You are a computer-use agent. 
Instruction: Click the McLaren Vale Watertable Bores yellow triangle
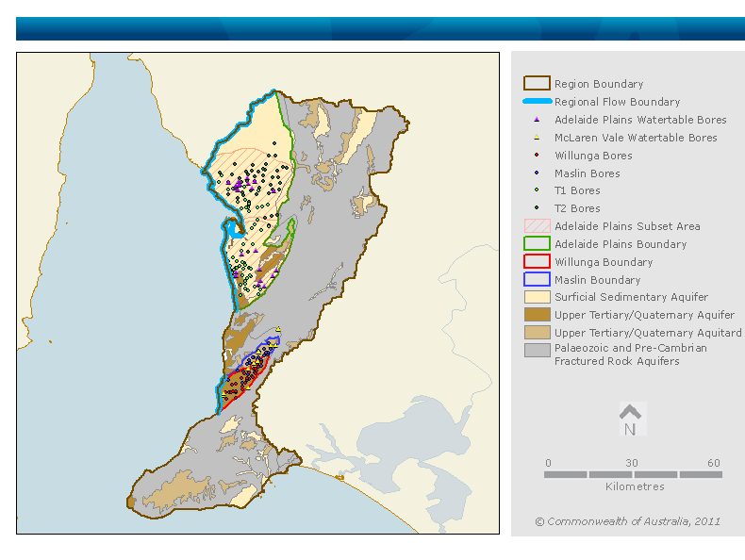tap(537, 138)
